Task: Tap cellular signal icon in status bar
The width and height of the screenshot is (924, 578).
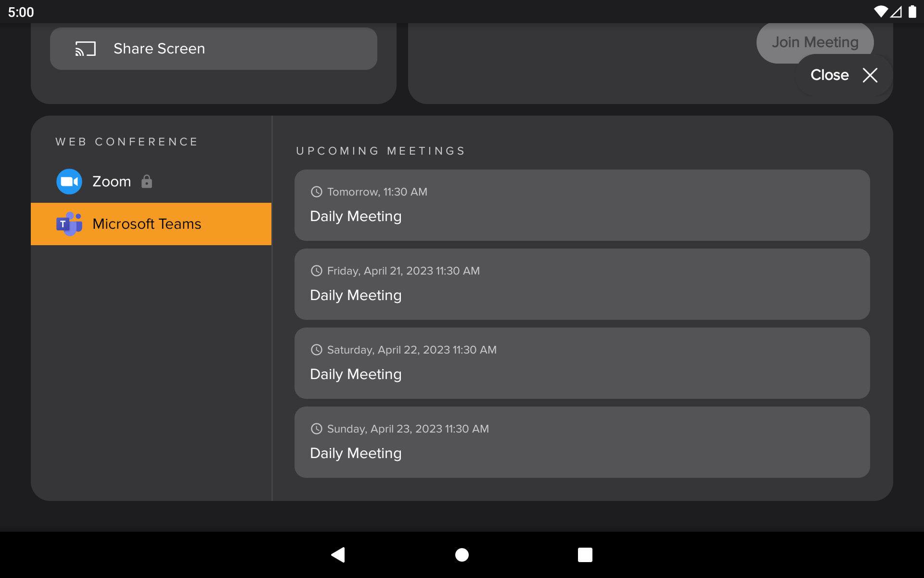Action: coord(896,12)
